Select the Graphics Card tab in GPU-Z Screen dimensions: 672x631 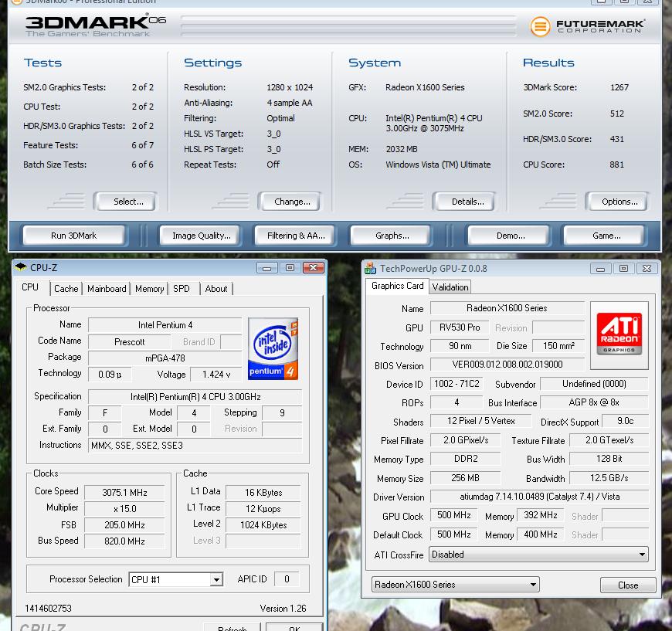(x=397, y=286)
